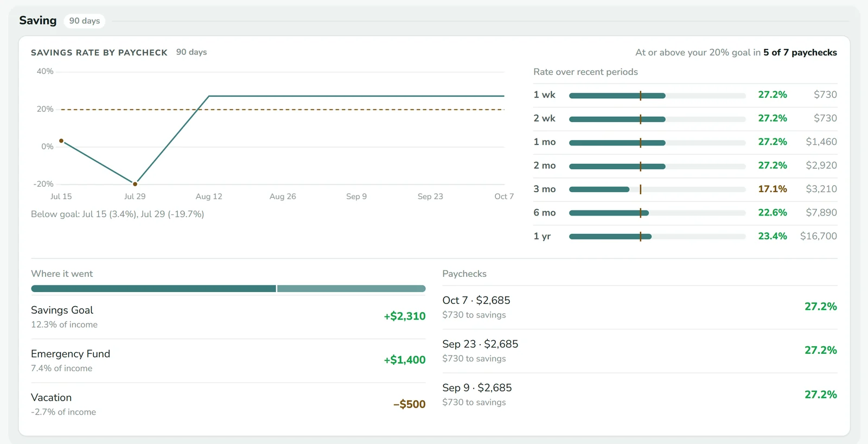This screenshot has height=444, width=868.
Task: Click the lighter green segment of allocation bar
Action: [x=352, y=289]
